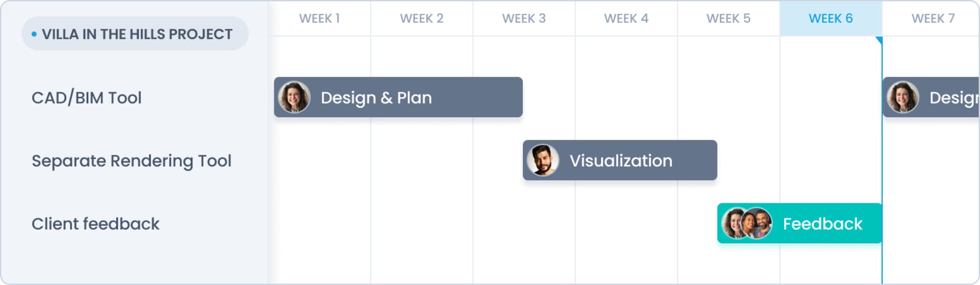Screen dimensions: 980x285
Task: Select the WEEK 7 column header
Action: pos(933,18)
